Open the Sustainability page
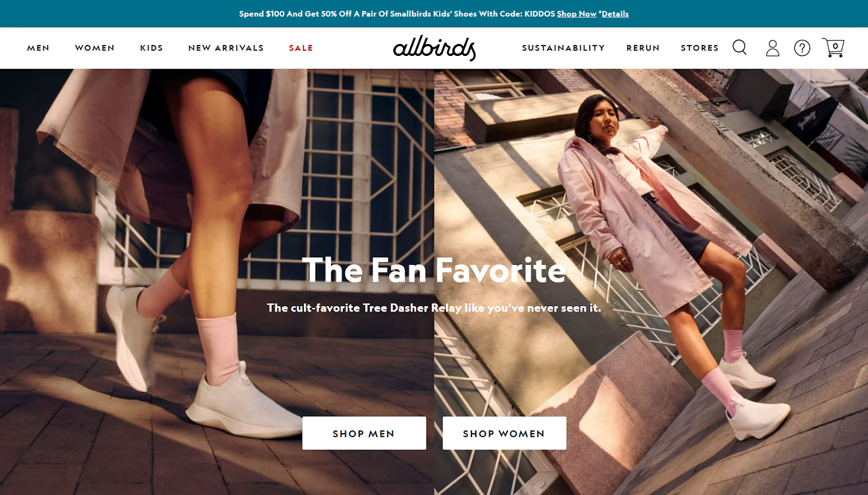The width and height of the screenshot is (868, 495). click(x=563, y=48)
